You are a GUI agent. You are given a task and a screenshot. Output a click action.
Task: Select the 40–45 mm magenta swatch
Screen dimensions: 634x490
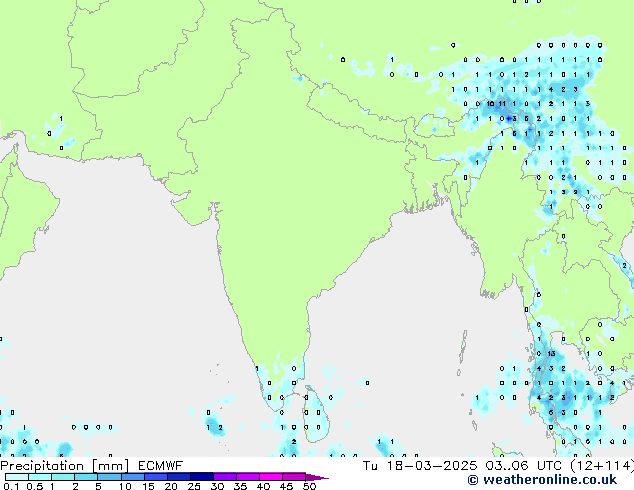click(271, 477)
